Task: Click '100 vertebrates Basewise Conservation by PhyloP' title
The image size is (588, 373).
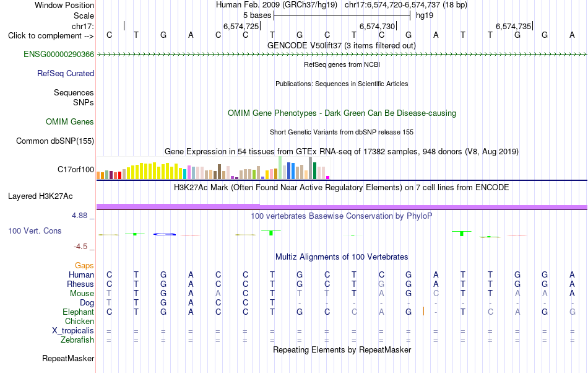Action: [x=342, y=216]
